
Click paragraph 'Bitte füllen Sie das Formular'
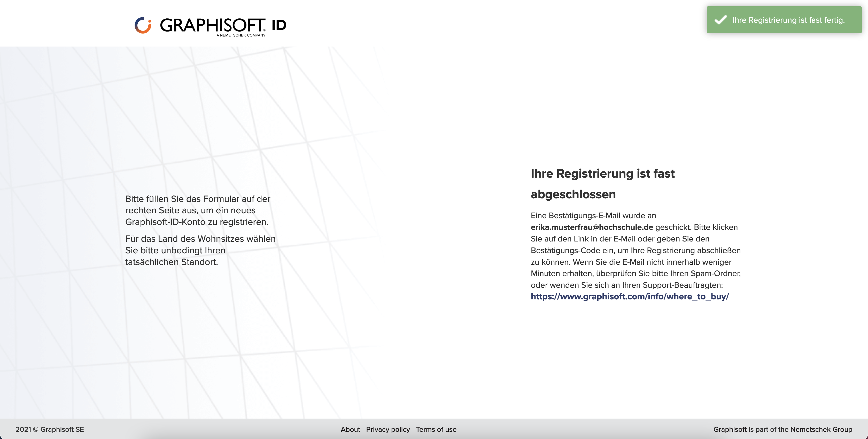coord(198,210)
